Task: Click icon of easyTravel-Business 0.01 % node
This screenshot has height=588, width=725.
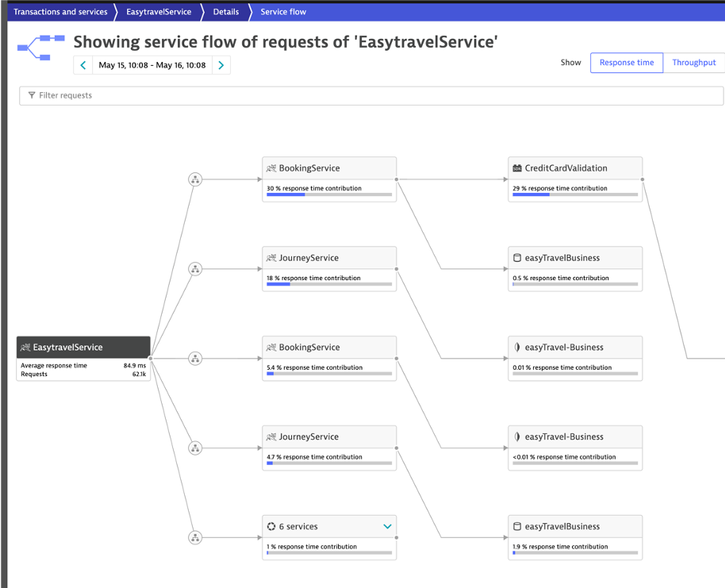Action: pyautogui.click(x=517, y=348)
